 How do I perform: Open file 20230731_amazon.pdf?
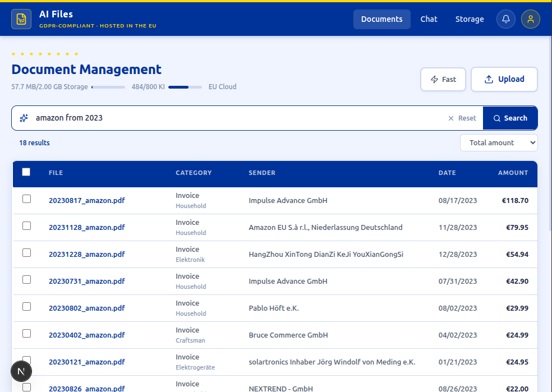coord(86,281)
